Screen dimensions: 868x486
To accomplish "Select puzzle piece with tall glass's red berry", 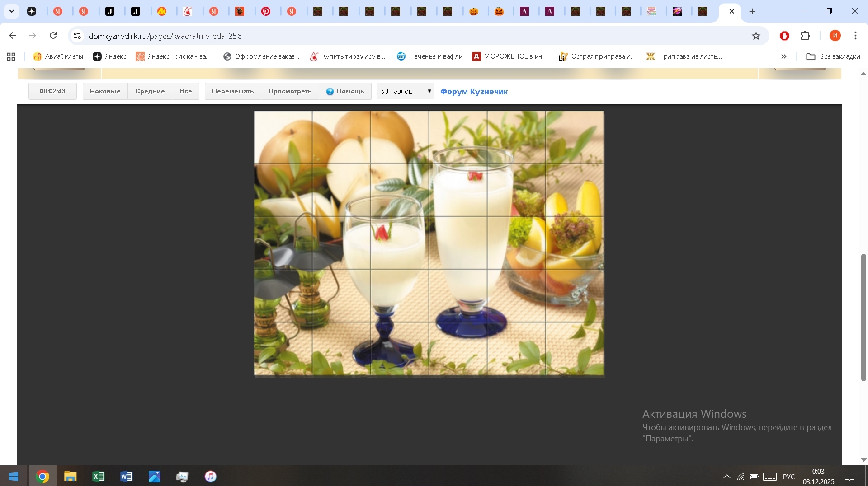I will [x=458, y=190].
